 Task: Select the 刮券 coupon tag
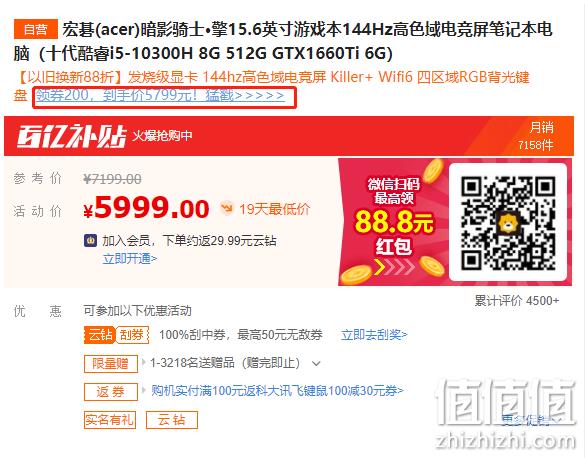(x=132, y=335)
